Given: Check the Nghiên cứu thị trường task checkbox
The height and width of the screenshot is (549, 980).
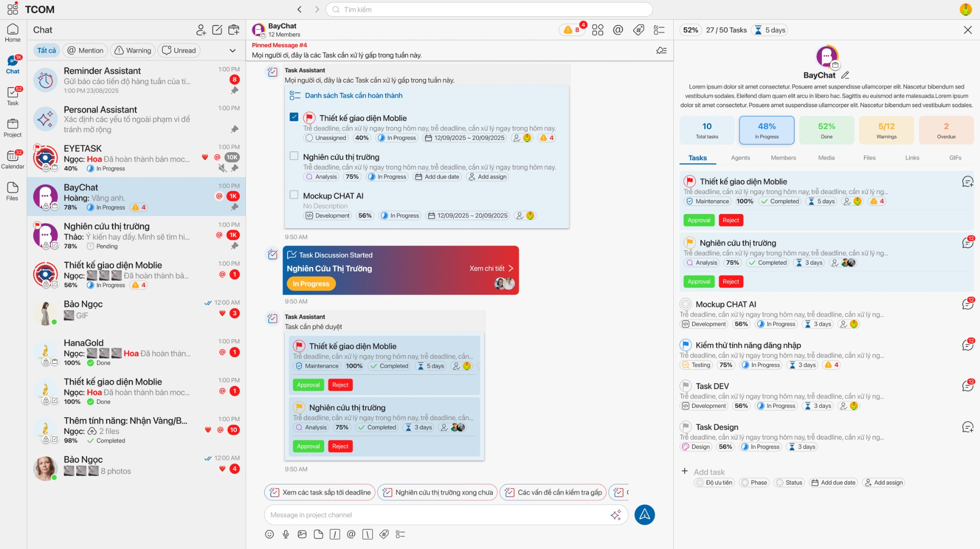Looking at the screenshot, I should pos(294,156).
